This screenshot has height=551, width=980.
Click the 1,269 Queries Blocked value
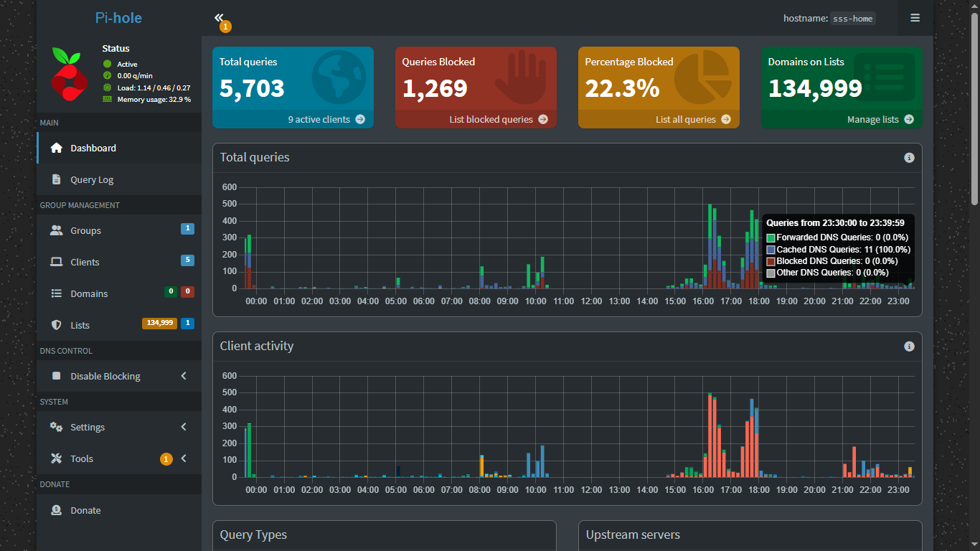tap(435, 88)
